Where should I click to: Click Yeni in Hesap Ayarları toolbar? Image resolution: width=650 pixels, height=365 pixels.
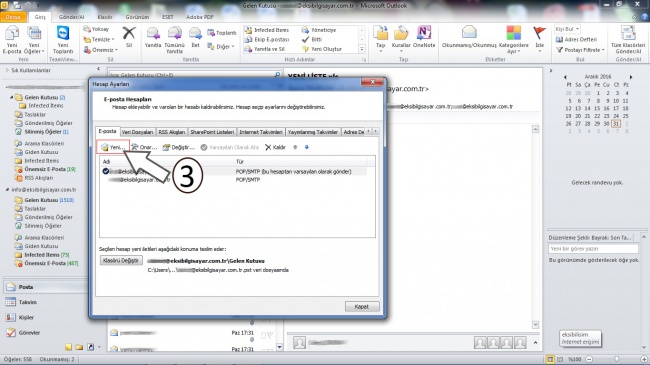pos(113,147)
